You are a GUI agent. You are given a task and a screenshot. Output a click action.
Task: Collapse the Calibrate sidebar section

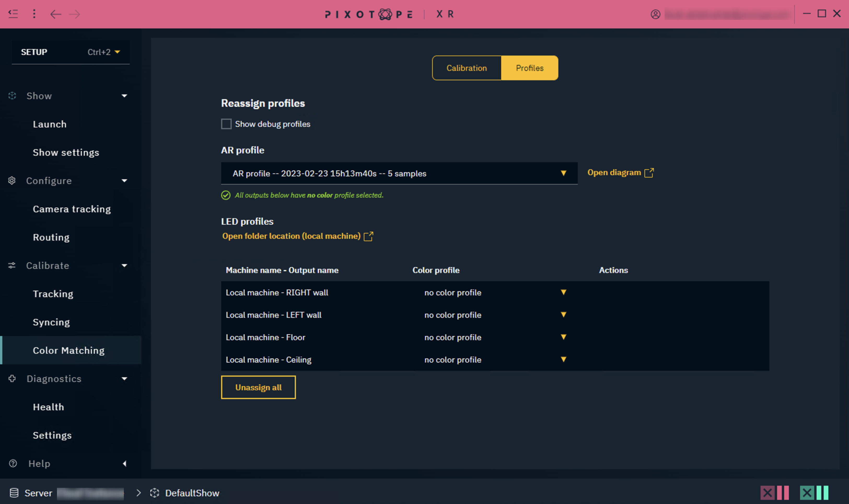[x=124, y=266]
